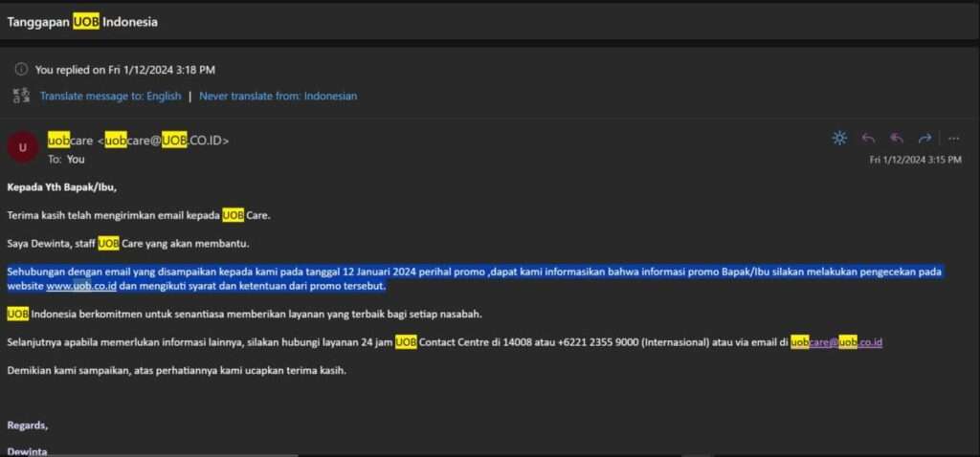Click the uobcare@uob.co.id email link in body
The height and width of the screenshot is (457, 980).
point(835,342)
